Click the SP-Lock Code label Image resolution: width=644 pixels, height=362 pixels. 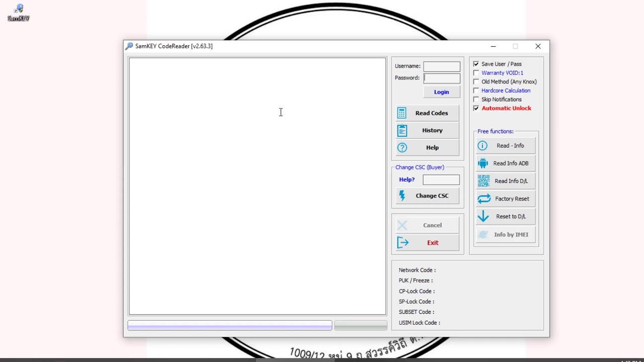[x=417, y=302]
